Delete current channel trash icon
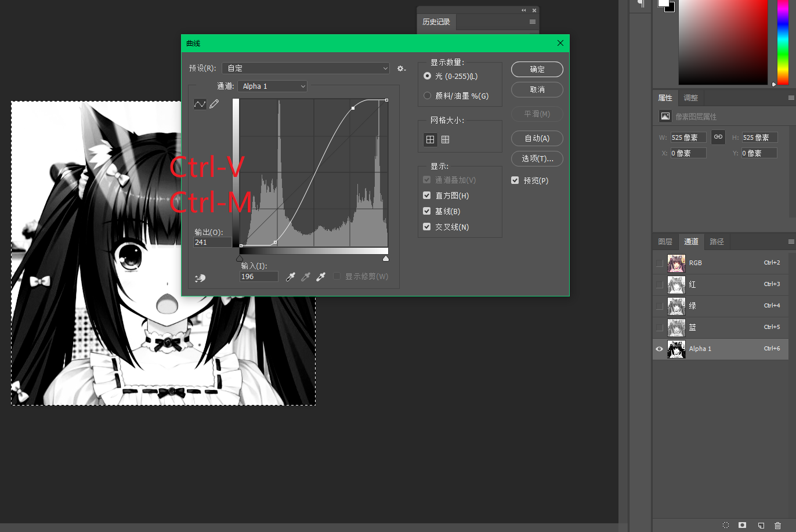This screenshot has width=796, height=532. [777, 525]
